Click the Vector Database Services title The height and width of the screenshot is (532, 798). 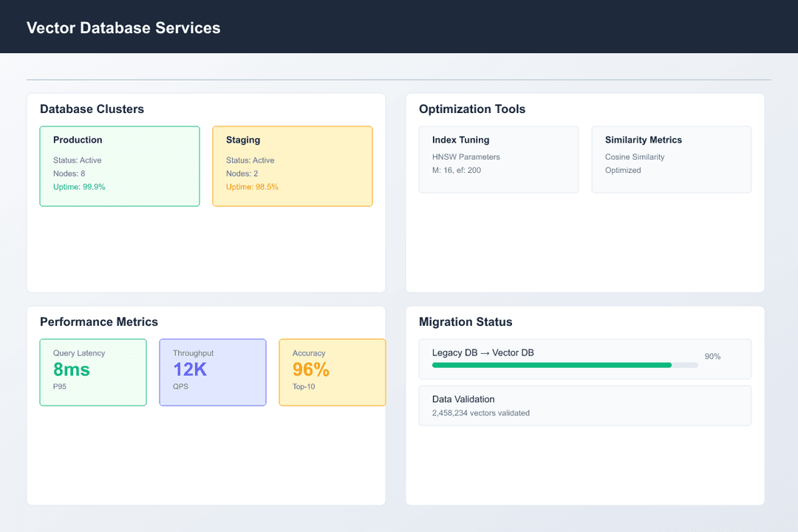pyautogui.click(x=123, y=27)
